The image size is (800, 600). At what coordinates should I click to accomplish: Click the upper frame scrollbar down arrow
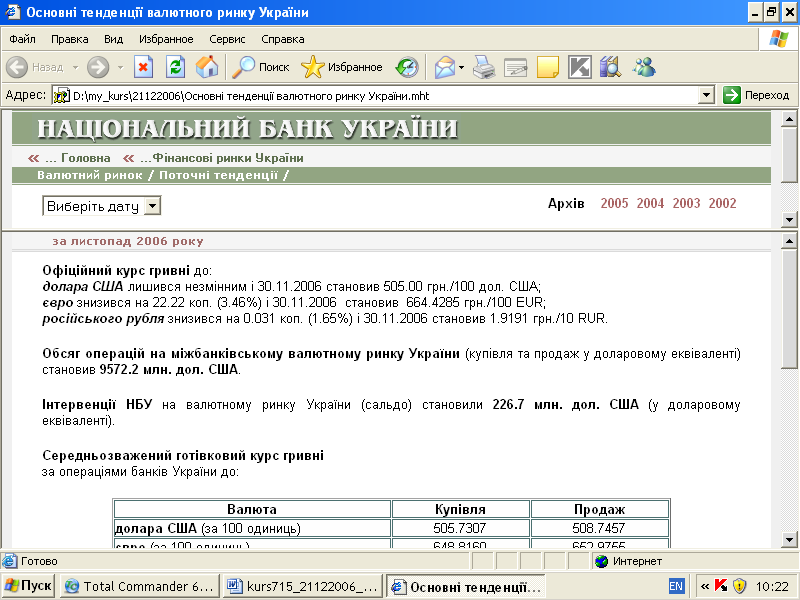coord(789,219)
